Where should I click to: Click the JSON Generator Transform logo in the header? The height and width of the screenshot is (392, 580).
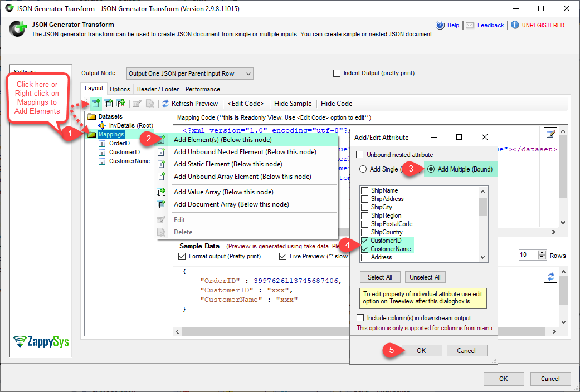(17, 29)
